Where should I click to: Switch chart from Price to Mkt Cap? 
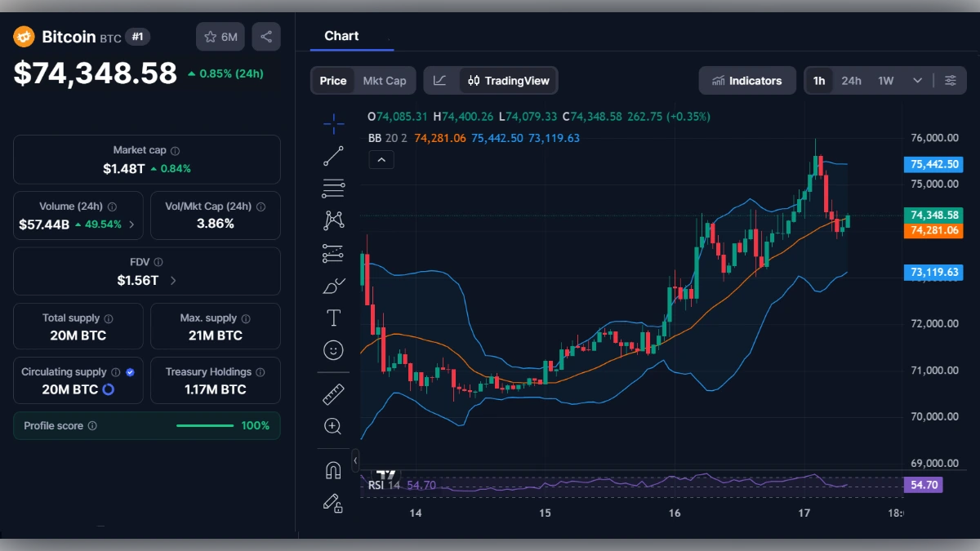pos(385,80)
